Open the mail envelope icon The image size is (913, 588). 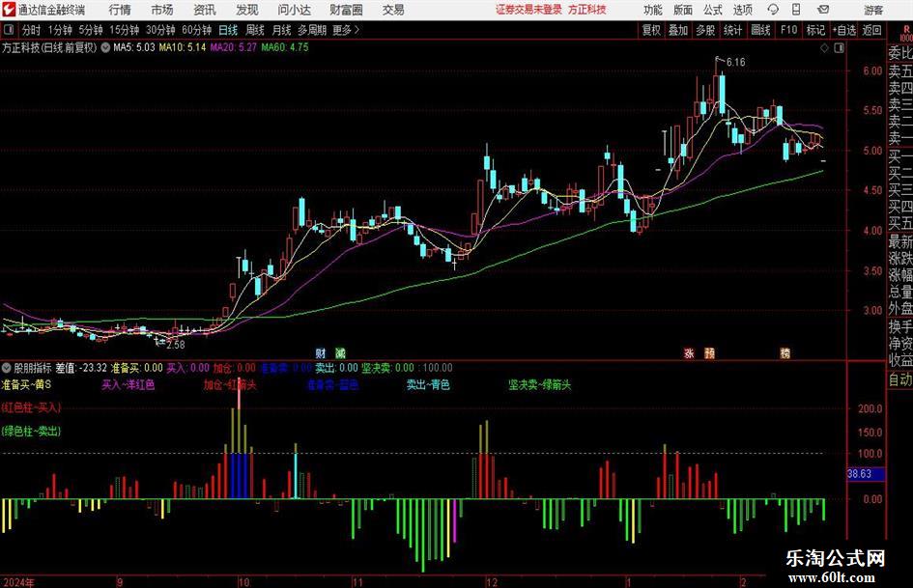(823, 10)
